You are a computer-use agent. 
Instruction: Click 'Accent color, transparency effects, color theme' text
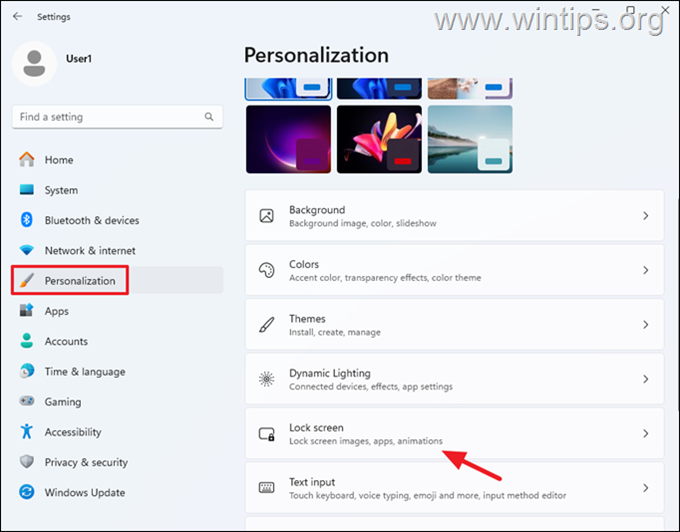click(385, 278)
